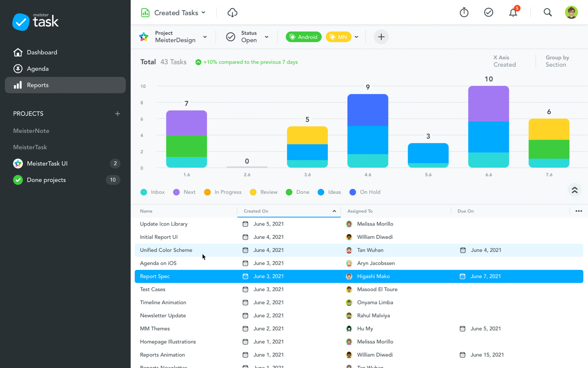This screenshot has height=368, width=588.
Task: Open the time tracking stopwatch icon
Action: click(x=464, y=12)
